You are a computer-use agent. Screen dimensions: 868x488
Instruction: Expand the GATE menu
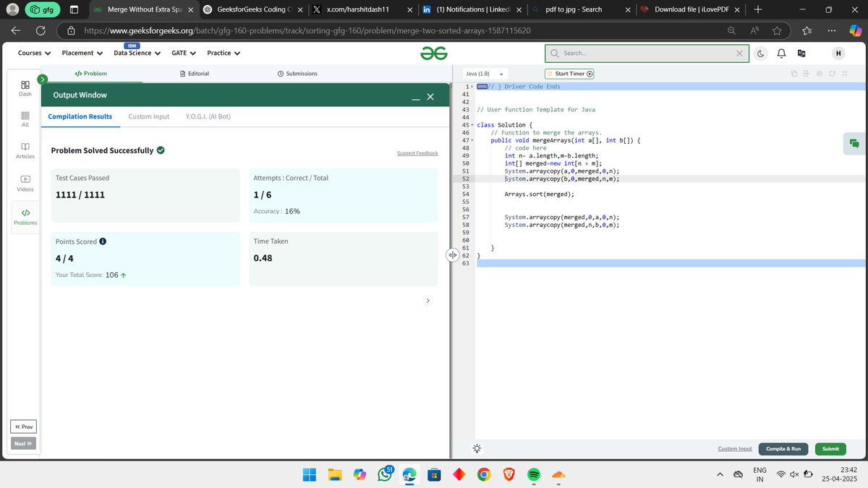[x=184, y=53]
